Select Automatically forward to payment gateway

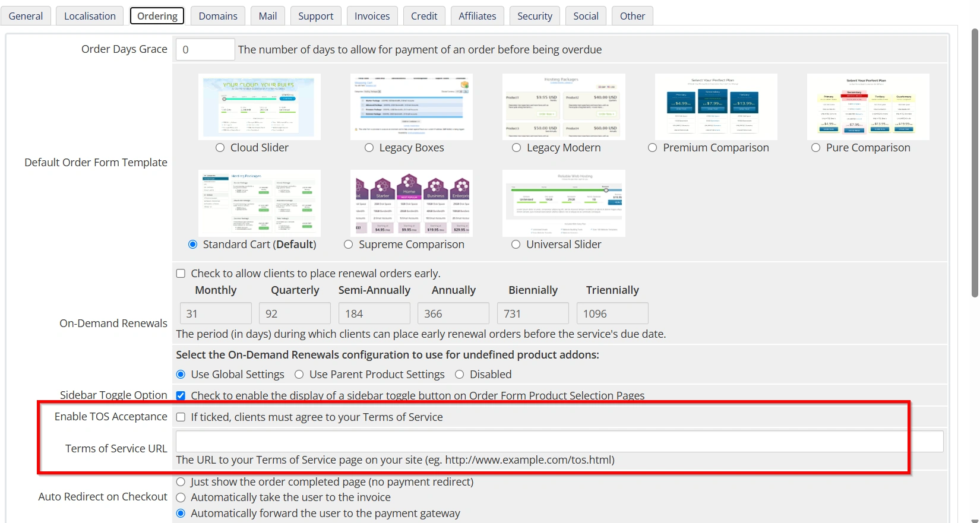(x=181, y=514)
